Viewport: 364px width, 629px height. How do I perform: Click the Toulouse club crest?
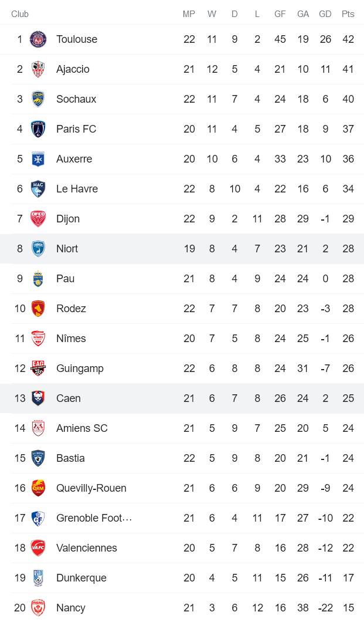pos(38,39)
